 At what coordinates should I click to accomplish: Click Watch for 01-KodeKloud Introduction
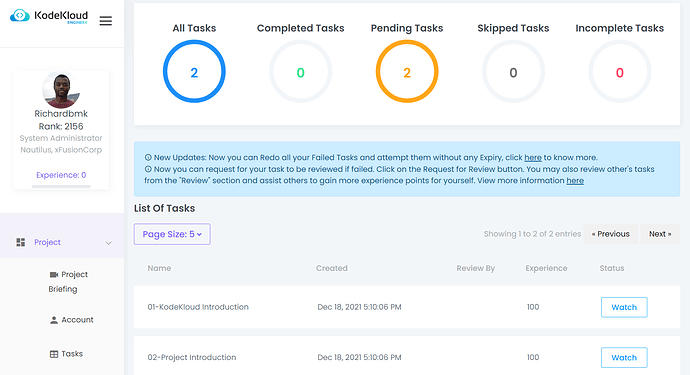coord(624,307)
